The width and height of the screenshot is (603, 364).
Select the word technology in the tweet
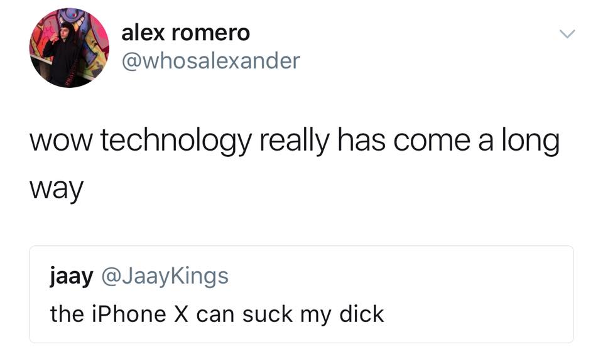tap(176, 141)
